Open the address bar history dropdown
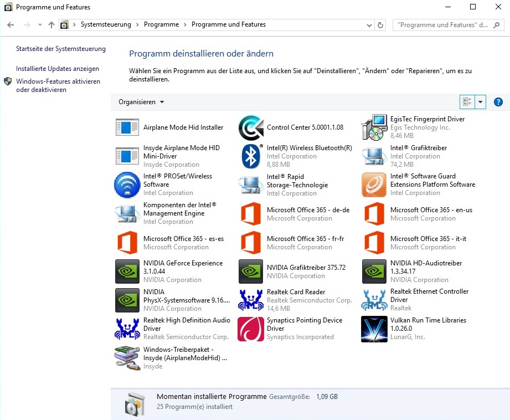This screenshot has width=510, height=420. pyautogui.click(x=369, y=25)
